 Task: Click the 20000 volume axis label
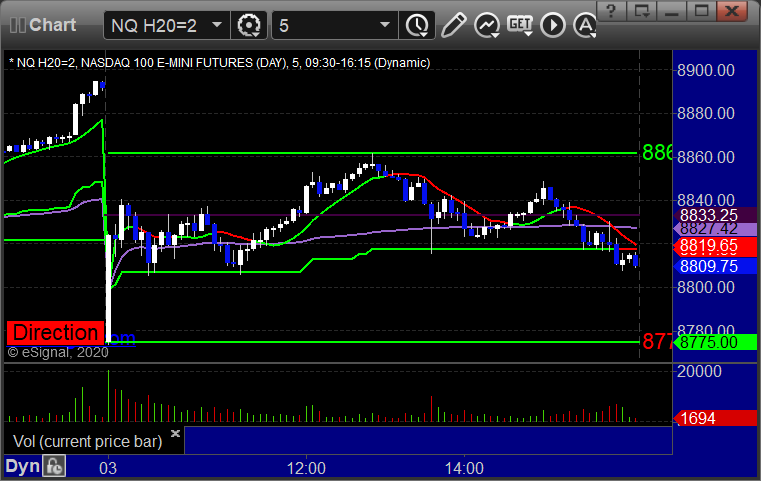[699, 371]
